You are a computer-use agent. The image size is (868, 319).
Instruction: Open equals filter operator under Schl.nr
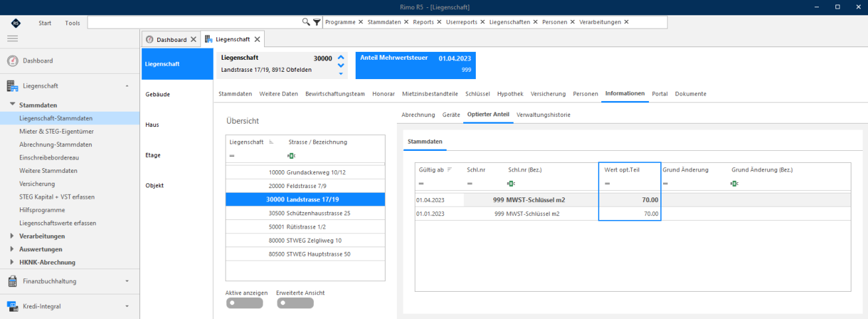click(470, 183)
